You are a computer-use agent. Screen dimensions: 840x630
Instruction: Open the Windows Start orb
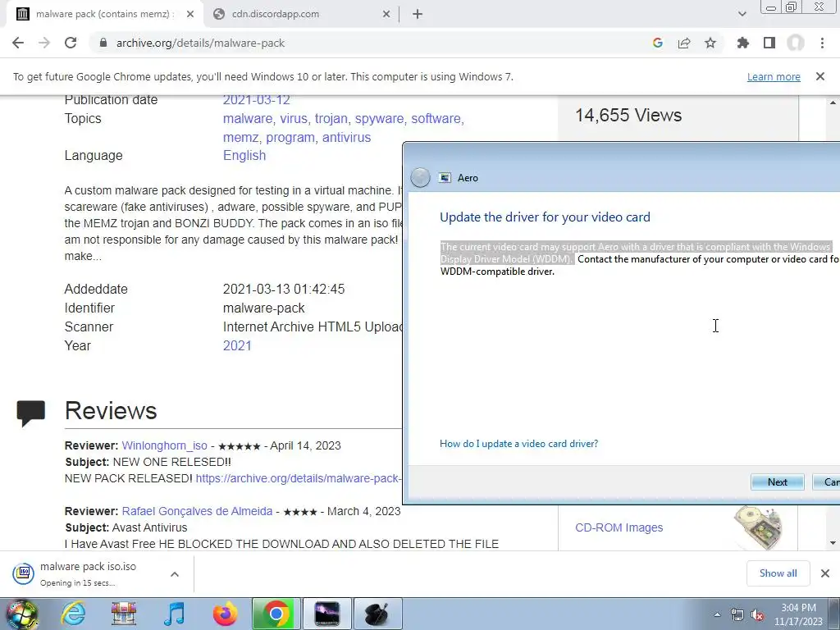[22, 614]
